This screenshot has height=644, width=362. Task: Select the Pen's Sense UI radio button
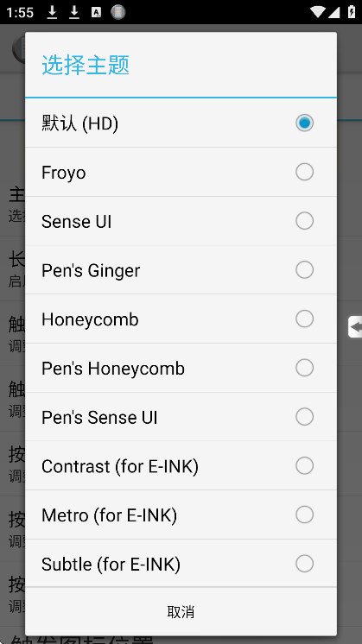pos(304,416)
